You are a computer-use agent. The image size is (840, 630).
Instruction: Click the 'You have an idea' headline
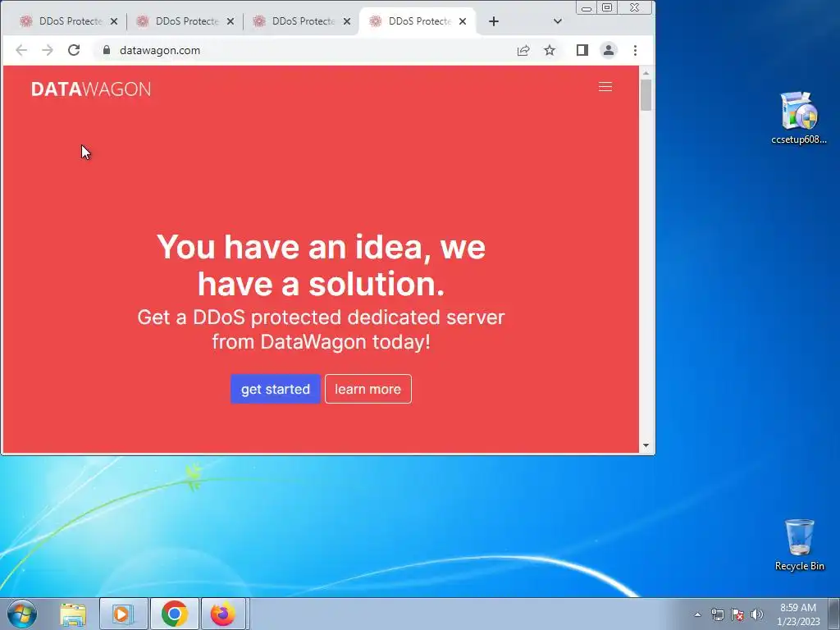pyautogui.click(x=322, y=265)
